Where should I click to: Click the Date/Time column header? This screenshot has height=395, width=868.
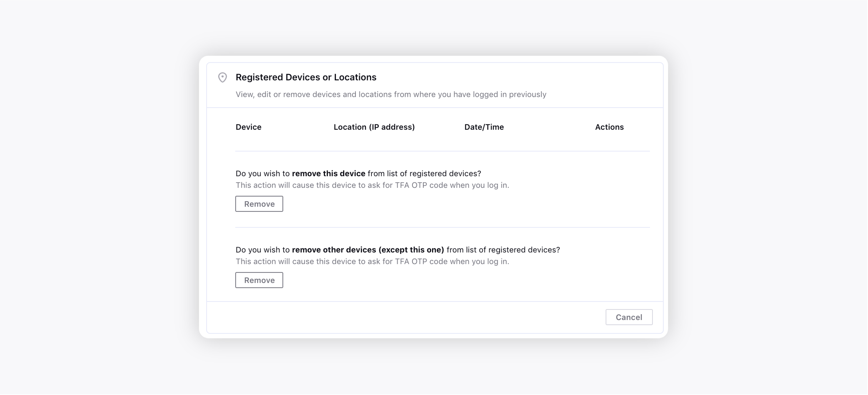[x=484, y=127]
